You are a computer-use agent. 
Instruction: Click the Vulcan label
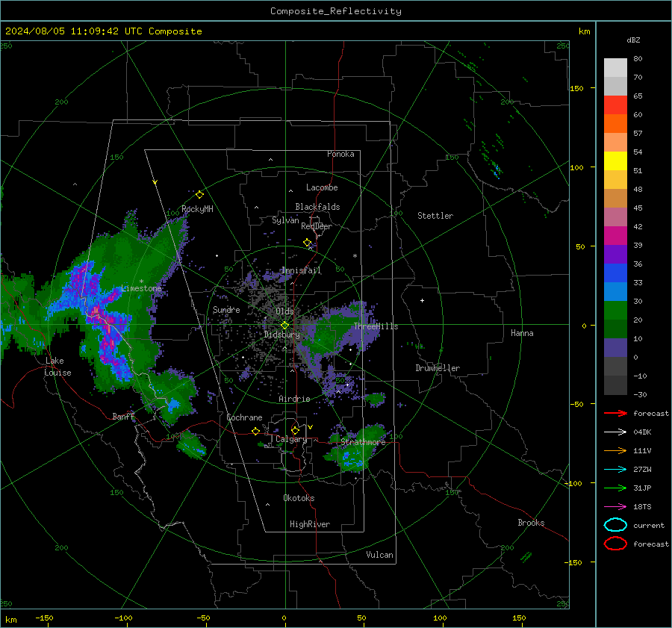(x=379, y=555)
